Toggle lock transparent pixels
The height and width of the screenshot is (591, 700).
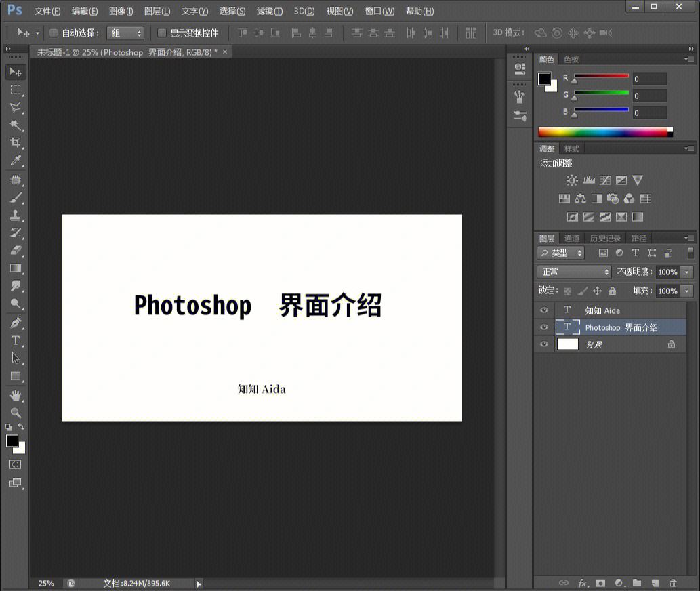567,291
